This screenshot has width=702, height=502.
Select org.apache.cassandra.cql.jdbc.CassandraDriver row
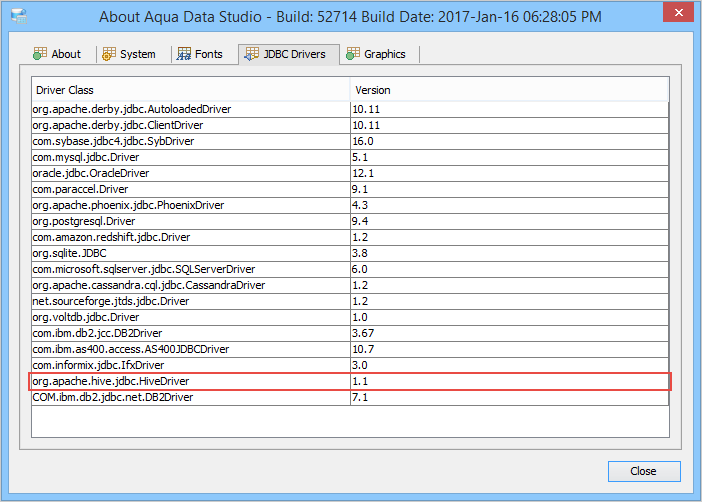(x=350, y=285)
